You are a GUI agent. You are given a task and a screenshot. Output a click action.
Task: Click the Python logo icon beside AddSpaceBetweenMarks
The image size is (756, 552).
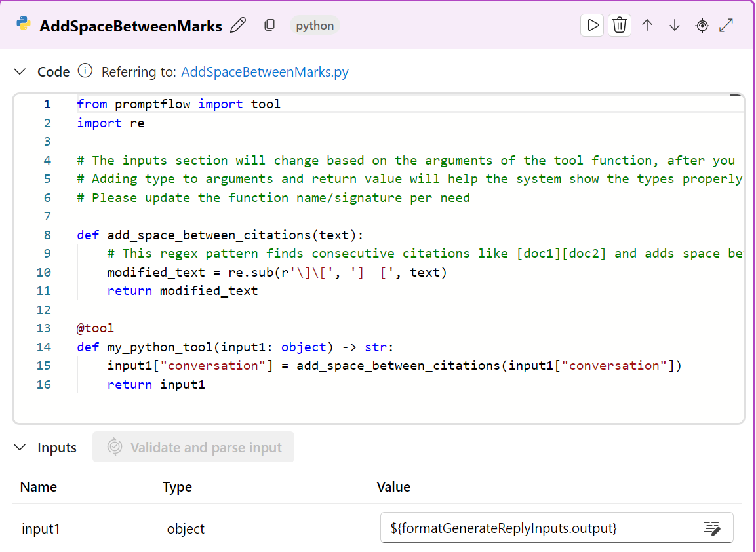pos(23,24)
